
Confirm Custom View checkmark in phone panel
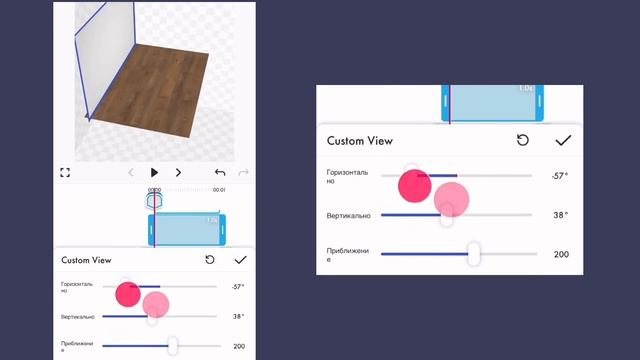pyautogui.click(x=240, y=260)
